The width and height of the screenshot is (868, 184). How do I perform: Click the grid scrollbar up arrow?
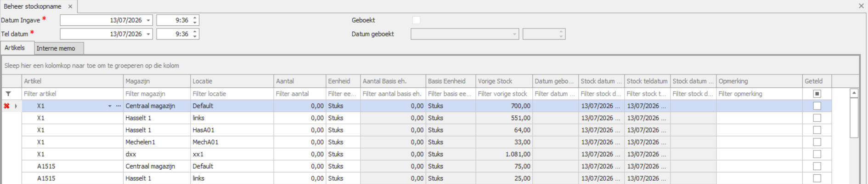(854, 93)
